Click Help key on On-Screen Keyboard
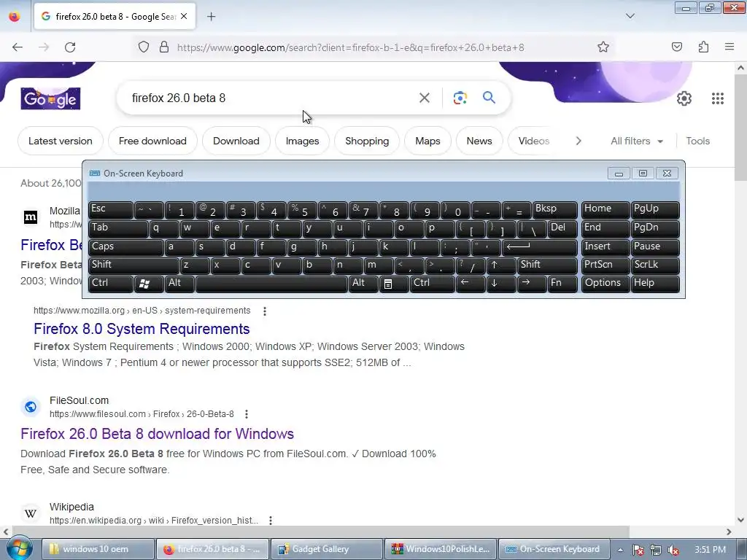 pos(654,284)
